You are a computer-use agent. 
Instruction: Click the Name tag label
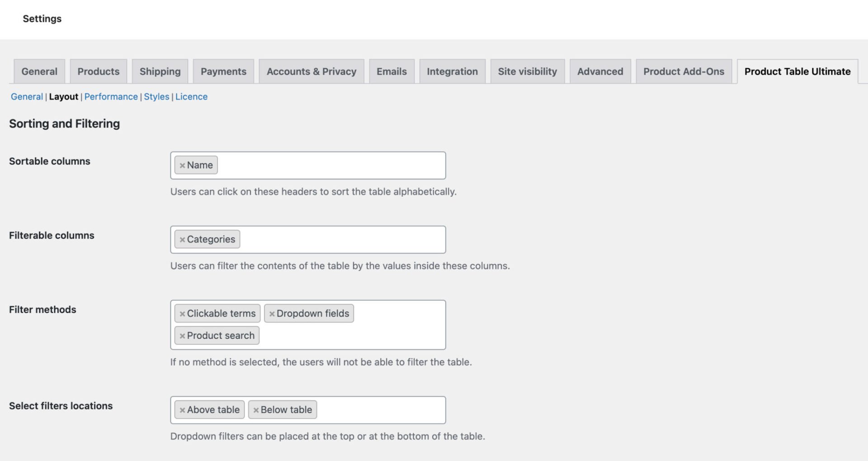(x=200, y=165)
